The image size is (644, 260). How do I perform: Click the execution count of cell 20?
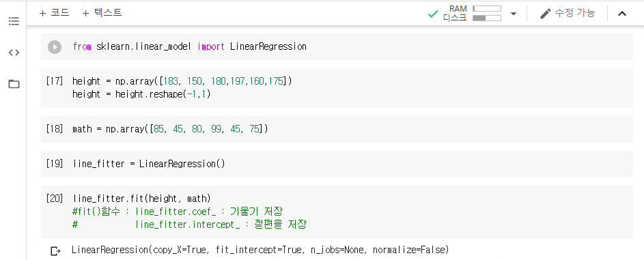pos(55,199)
